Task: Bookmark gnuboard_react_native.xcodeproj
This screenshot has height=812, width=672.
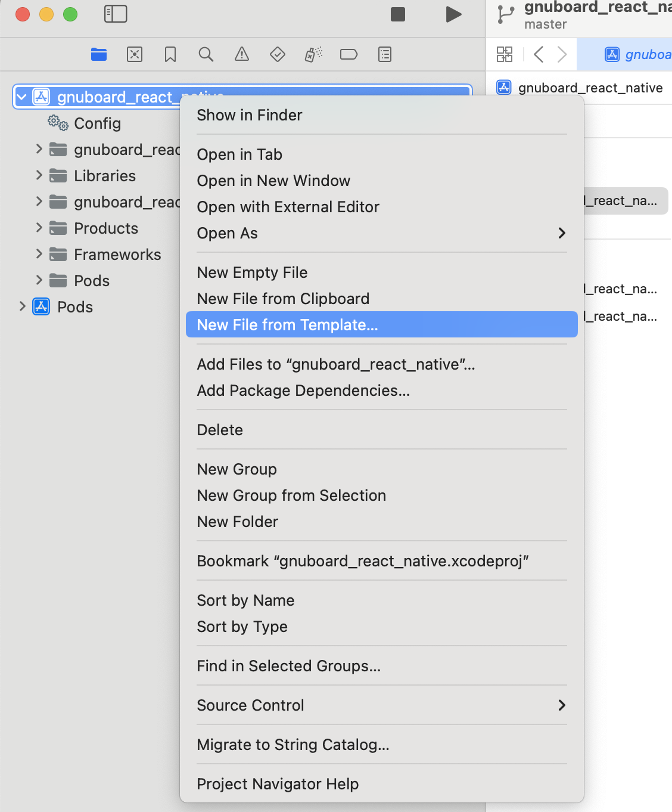Action: 382,561
